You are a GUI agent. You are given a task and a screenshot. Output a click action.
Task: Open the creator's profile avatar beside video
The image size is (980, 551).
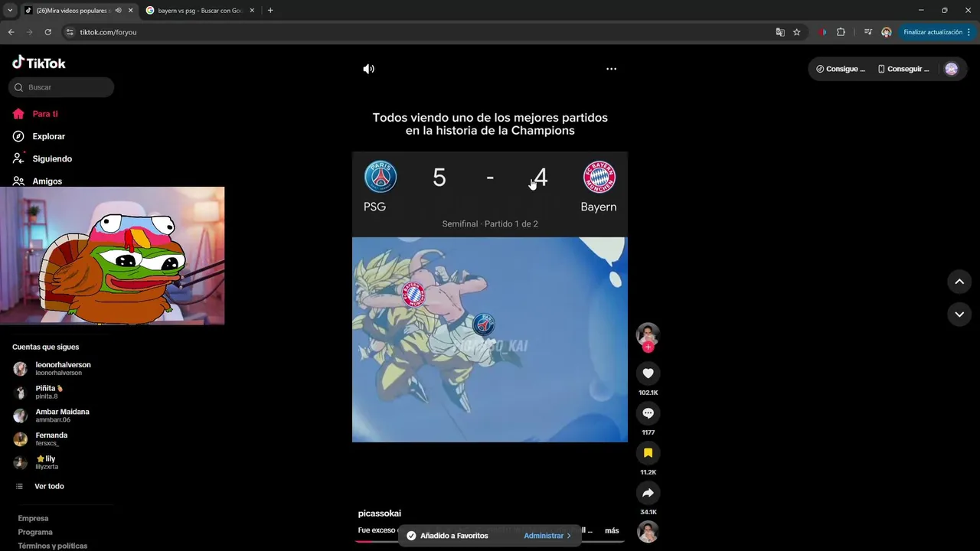click(x=648, y=334)
